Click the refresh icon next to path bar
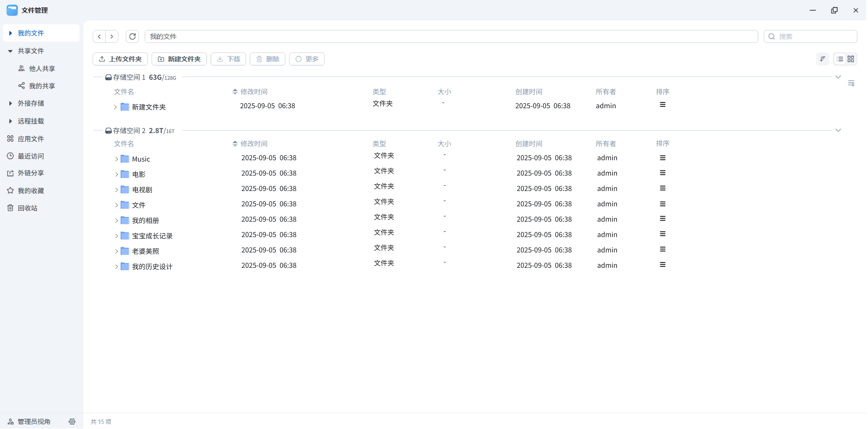Image resolution: width=868 pixels, height=429 pixels. (132, 36)
